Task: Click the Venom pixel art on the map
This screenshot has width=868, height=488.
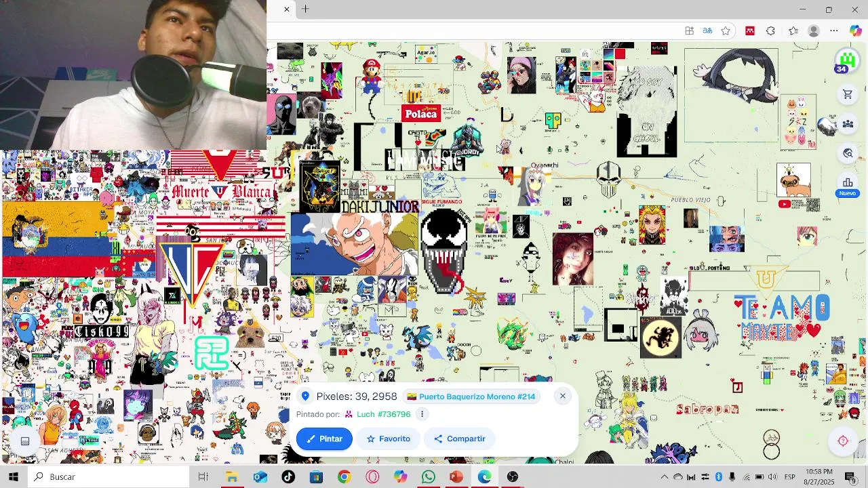Action: 443,251
